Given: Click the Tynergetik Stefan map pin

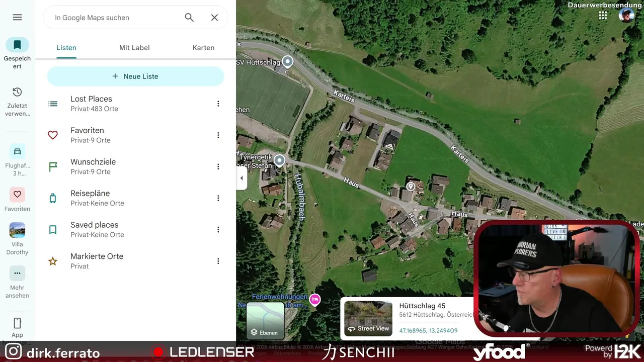Looking at the screenshot, I should 279,160.
